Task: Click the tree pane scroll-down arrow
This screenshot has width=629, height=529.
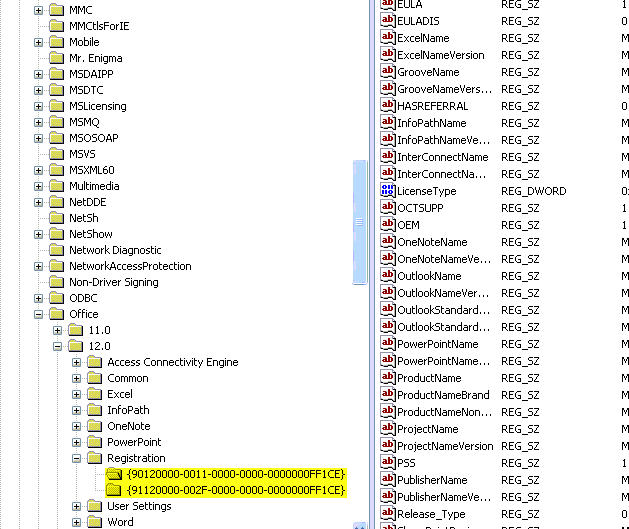Action: click(x=359, y=526)
